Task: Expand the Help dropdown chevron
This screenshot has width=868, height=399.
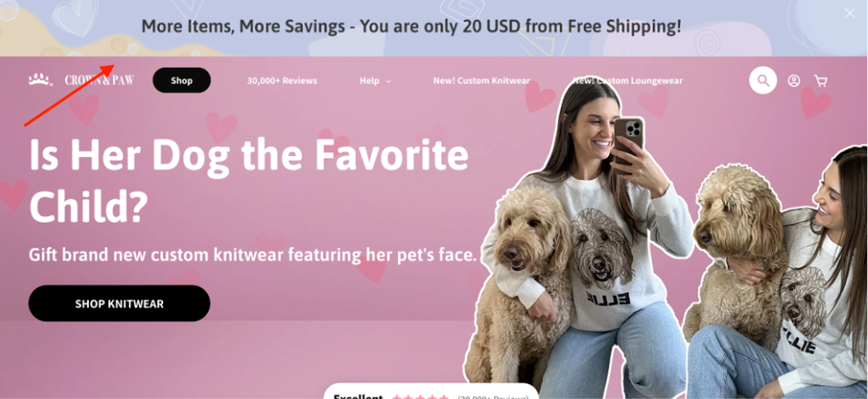Action: pos(389,82)
